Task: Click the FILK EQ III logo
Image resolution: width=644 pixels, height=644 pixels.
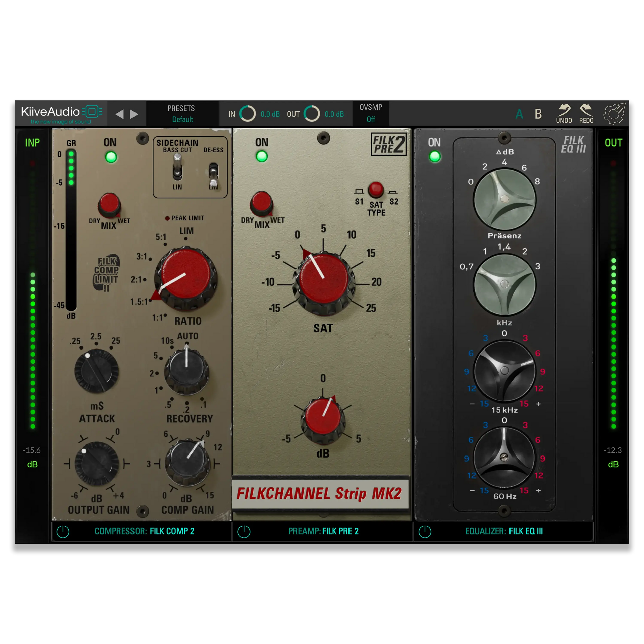Action: coord(574,144)
